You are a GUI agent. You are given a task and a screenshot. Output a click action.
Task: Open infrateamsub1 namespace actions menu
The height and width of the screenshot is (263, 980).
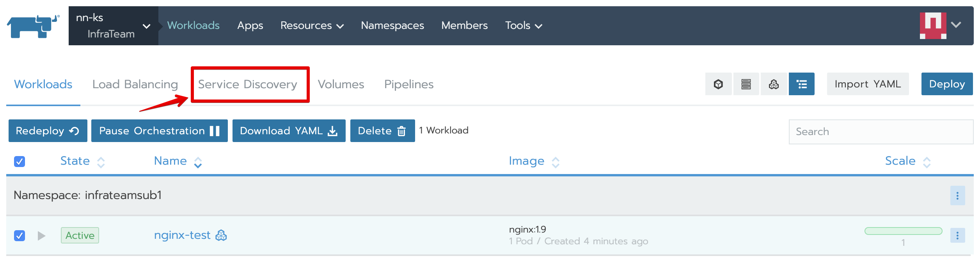pos(957,195)
